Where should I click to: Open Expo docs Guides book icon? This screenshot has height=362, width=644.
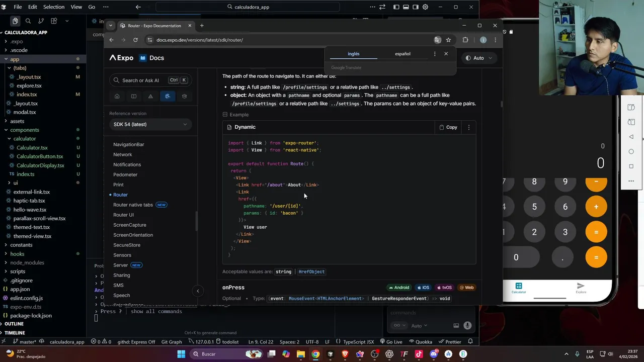coord(134,96)
